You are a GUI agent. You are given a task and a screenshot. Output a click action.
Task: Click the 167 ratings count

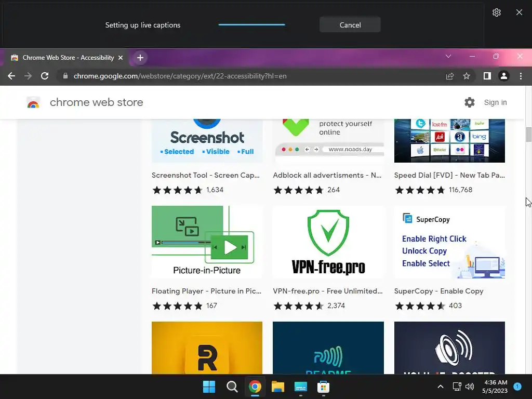point(212,305)
